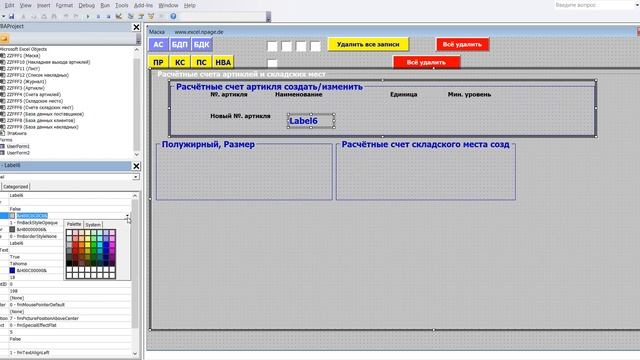This screenshot has height=360, width=640.
Task: Pick pure blue swatch in palette
Action: click(x=106, y=244)
